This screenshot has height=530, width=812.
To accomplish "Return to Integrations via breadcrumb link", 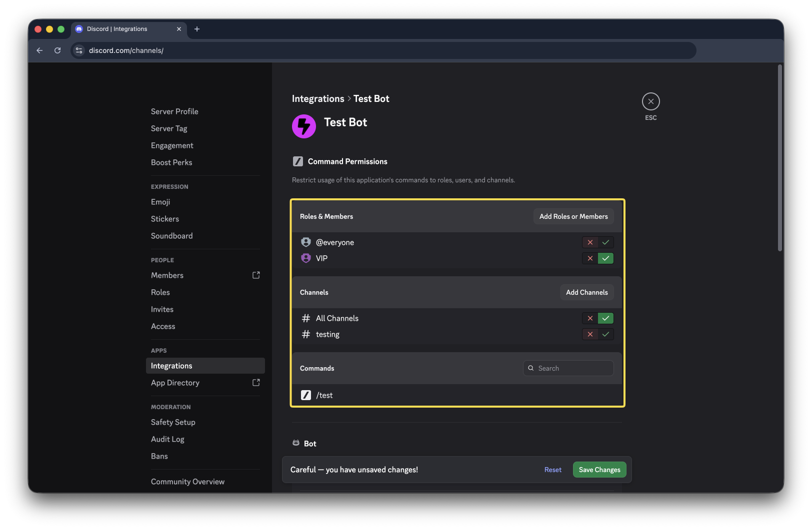I will pos(318,98).
